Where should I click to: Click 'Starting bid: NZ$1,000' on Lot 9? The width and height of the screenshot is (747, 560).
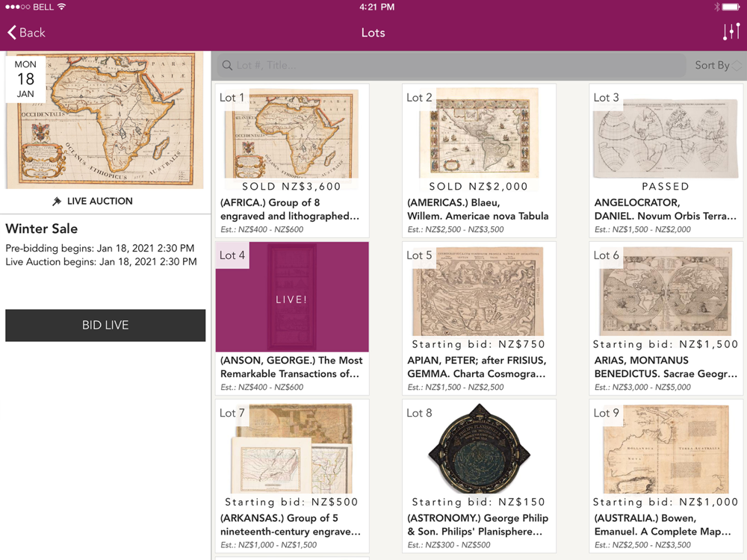[666, 502]
